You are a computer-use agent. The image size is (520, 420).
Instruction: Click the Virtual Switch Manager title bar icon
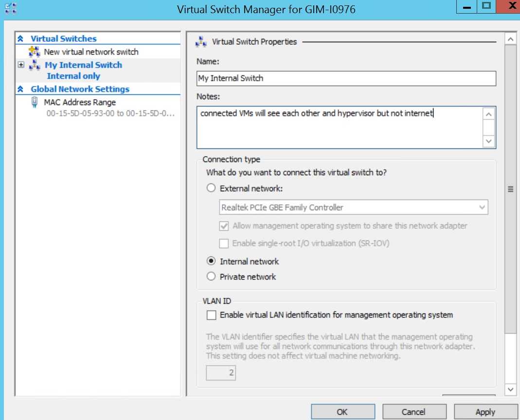click(x=11, y=8)
